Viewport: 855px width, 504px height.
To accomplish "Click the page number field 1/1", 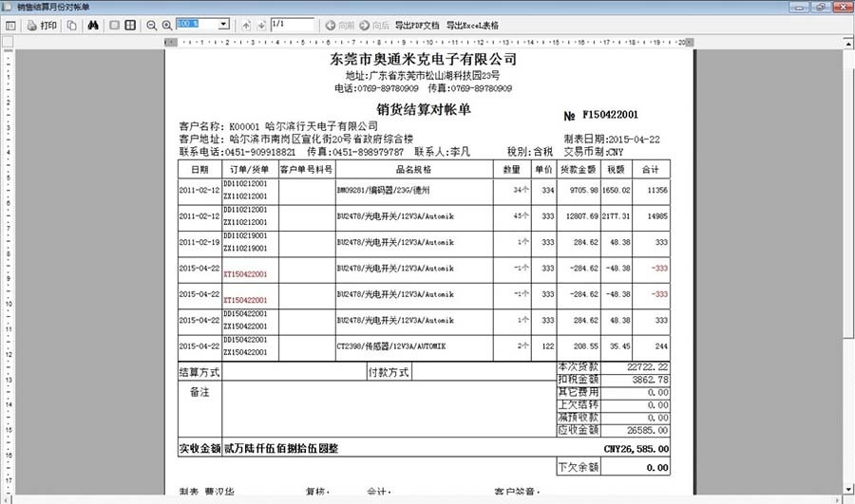I will pos(293,24).
